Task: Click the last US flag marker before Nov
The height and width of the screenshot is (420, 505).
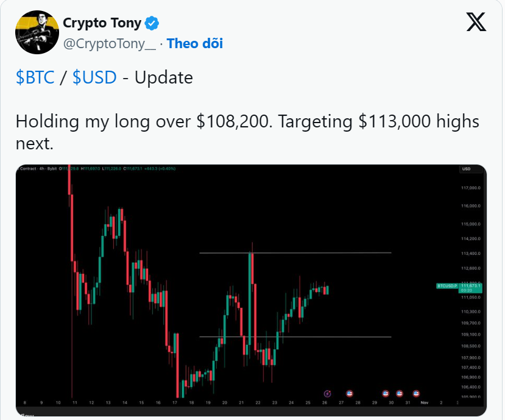Action: [416, 394]
